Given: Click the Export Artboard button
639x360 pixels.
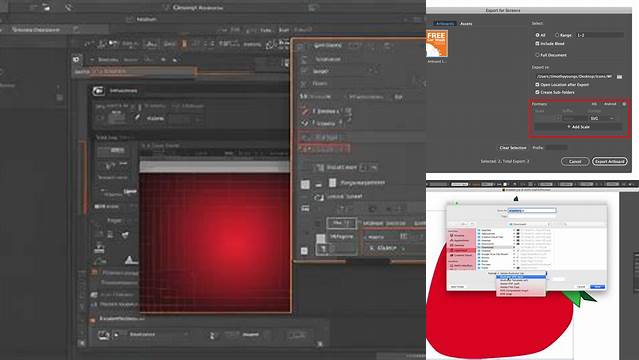Looking at the screenshot, I should click(x=610, y=161).
